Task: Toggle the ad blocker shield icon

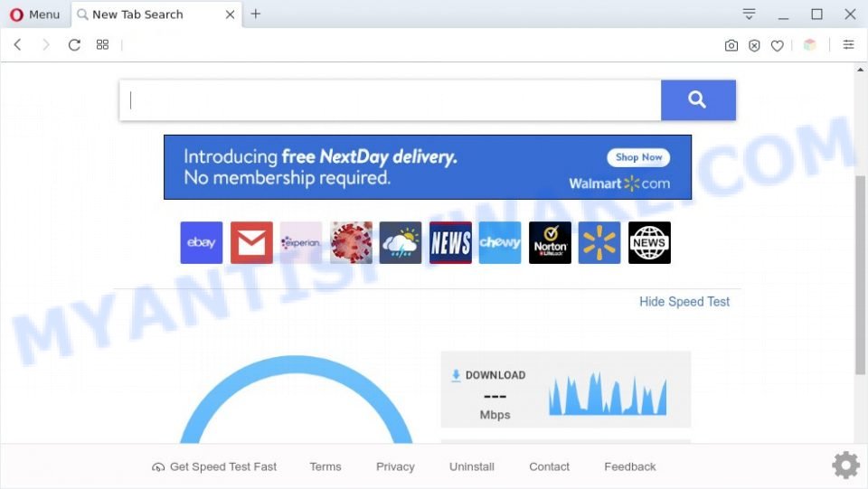Action: coord(754,45)
